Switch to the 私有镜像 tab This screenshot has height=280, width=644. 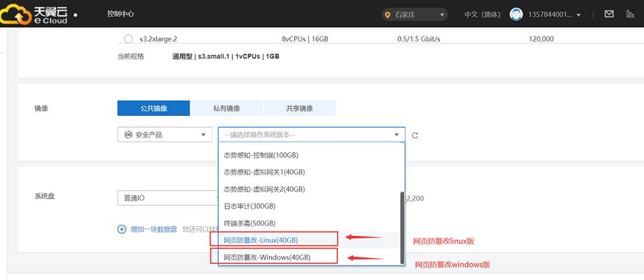click(x=227, y=108)
